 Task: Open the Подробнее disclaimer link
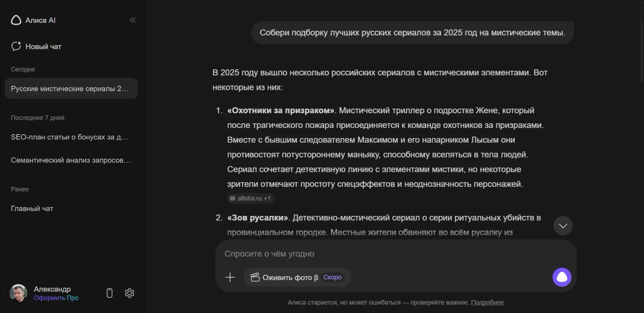click(488, 302)
